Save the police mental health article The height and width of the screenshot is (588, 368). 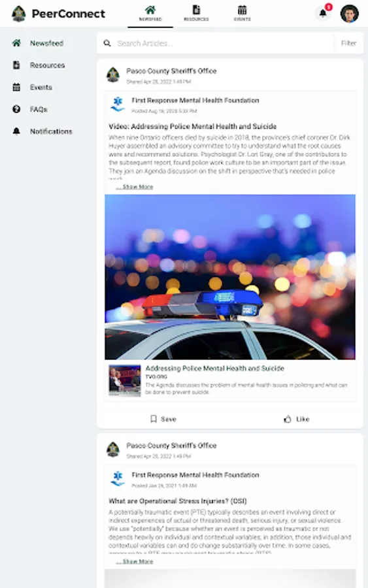(x=163, y=419)
